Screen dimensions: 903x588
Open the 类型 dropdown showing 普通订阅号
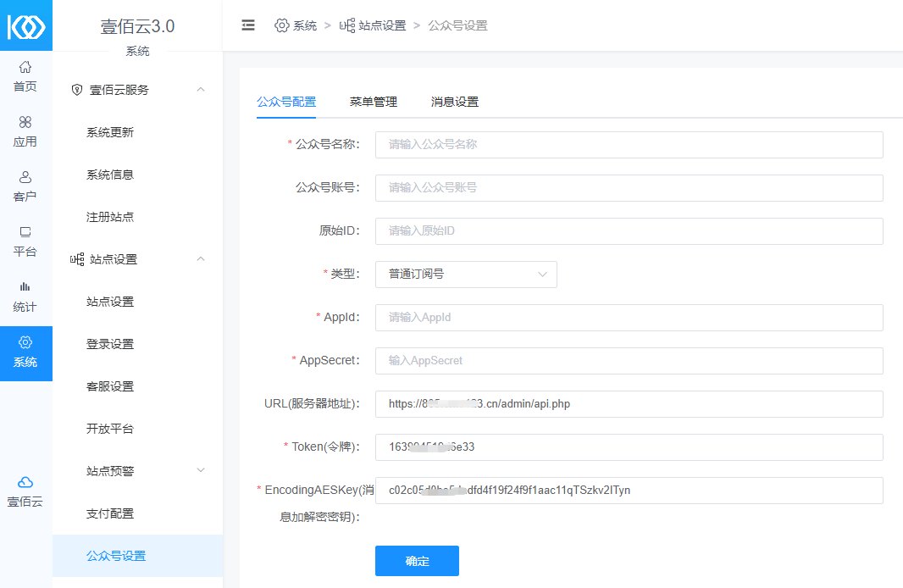pyautogui.click(x=466, y=275)
